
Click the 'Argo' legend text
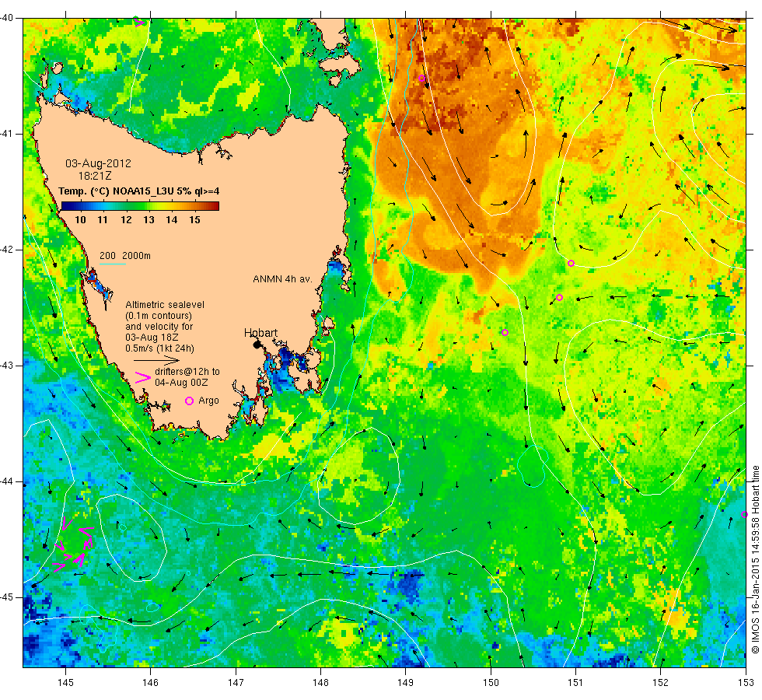[x=208, y=401]
